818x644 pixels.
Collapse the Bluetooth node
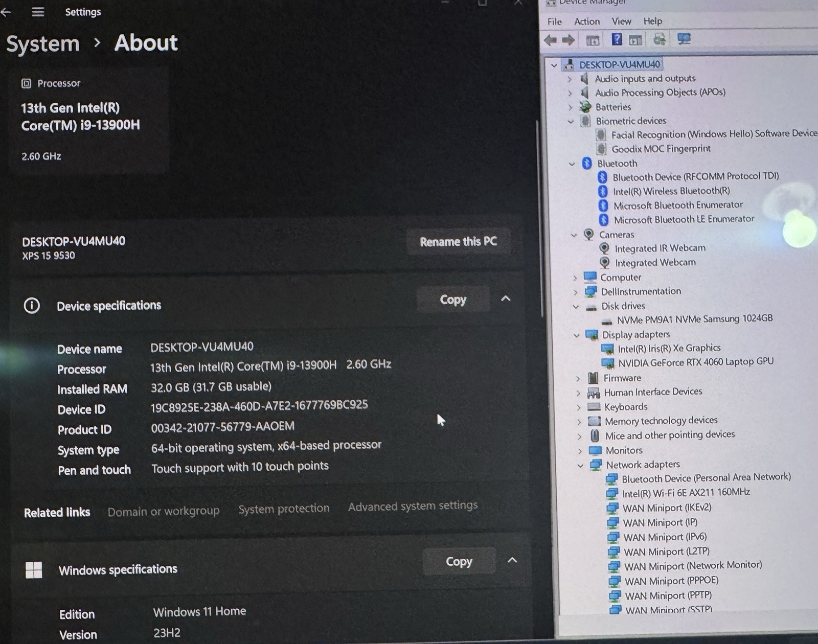[x=572, y=164]
